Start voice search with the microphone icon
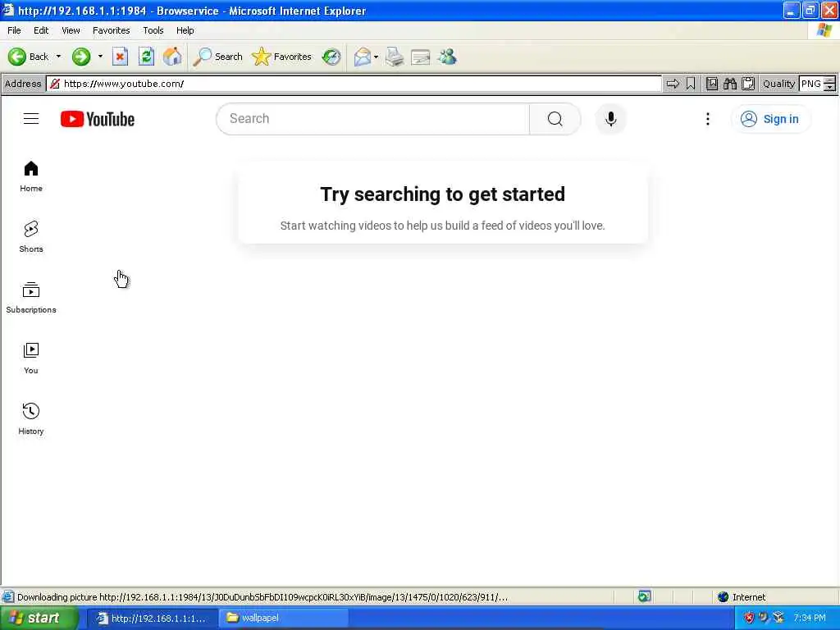This screenshot has width=840, height=630. pos(610,119)
